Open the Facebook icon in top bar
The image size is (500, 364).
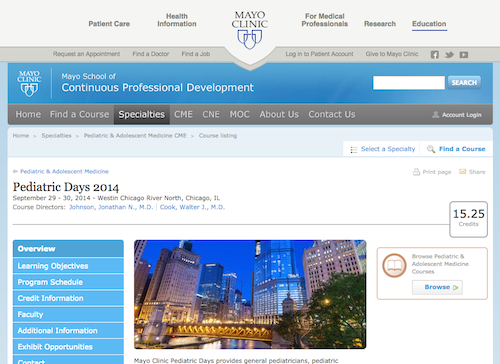coord(435,55)
